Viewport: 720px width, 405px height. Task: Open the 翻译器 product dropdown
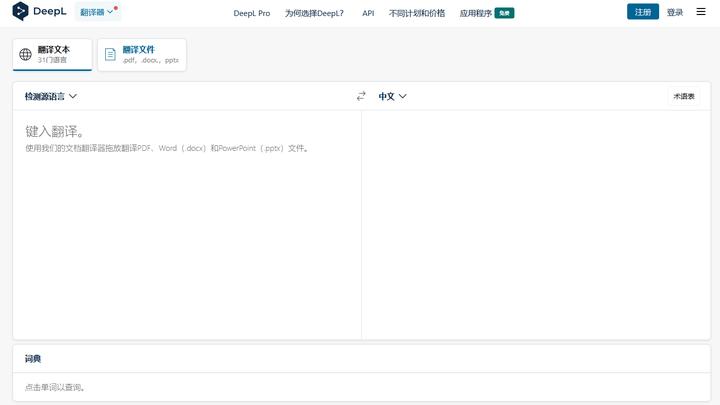(x=97, y=12)
